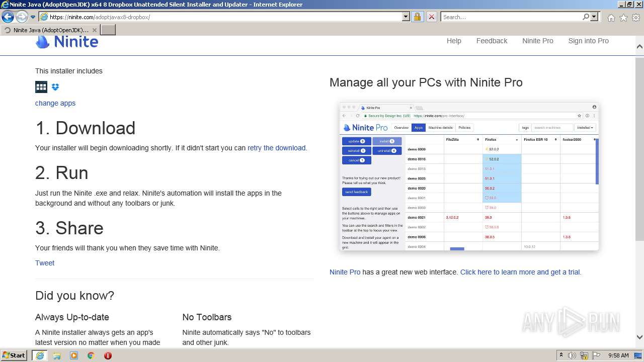Open the recent pages dropdown arrow
The height and width of the screenshot is (362, 644).
(x=33, y=17)
